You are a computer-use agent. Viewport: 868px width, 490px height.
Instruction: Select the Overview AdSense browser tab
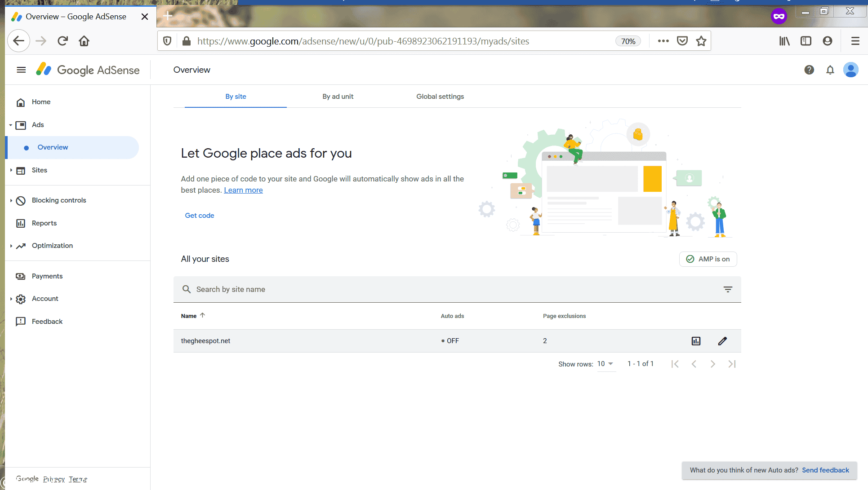pyautogui.click(x=81, y=17)
